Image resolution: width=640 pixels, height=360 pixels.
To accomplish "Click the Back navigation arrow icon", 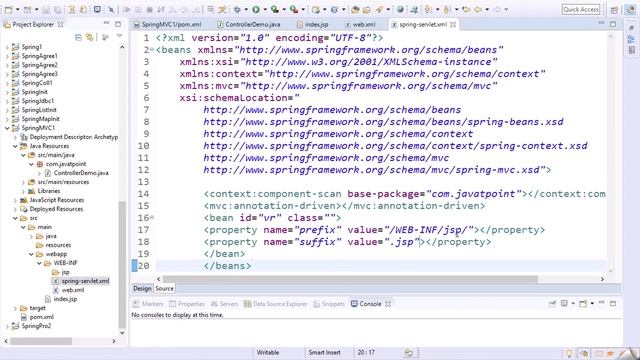I will tap(478, 9).
